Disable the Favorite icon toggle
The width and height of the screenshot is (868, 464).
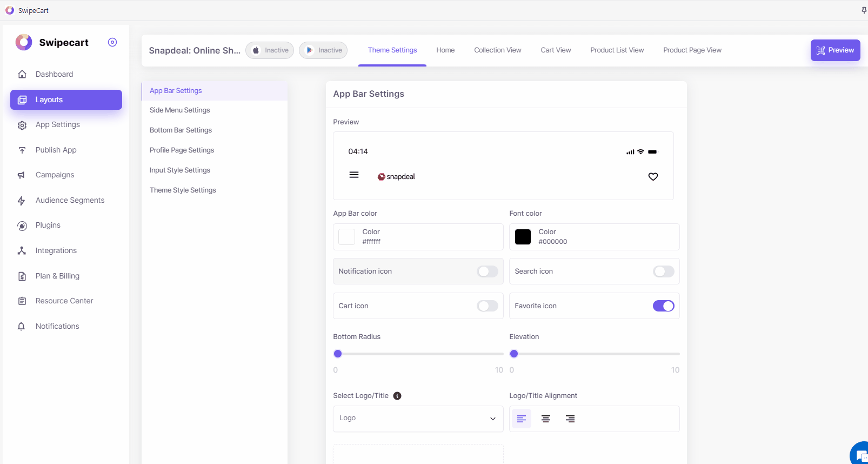(x=663, y=306)
